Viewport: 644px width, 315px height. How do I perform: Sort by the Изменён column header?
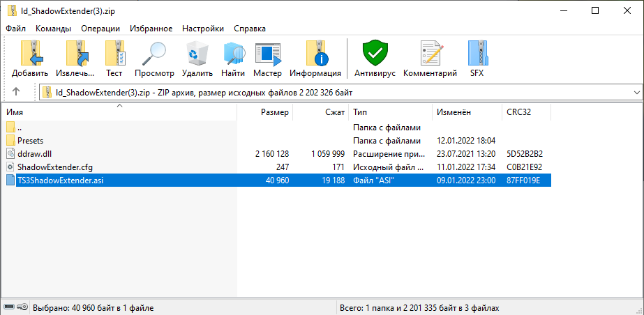coord(467,112)
